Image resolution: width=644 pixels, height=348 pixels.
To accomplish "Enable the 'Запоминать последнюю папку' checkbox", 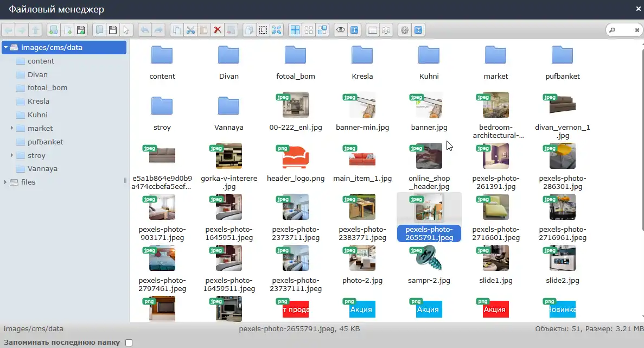I will (129, 343).
